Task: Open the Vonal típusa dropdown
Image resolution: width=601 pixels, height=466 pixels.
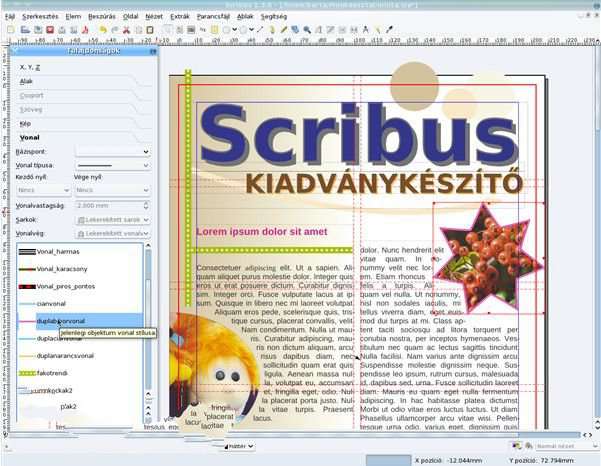Action: [113, 165]
